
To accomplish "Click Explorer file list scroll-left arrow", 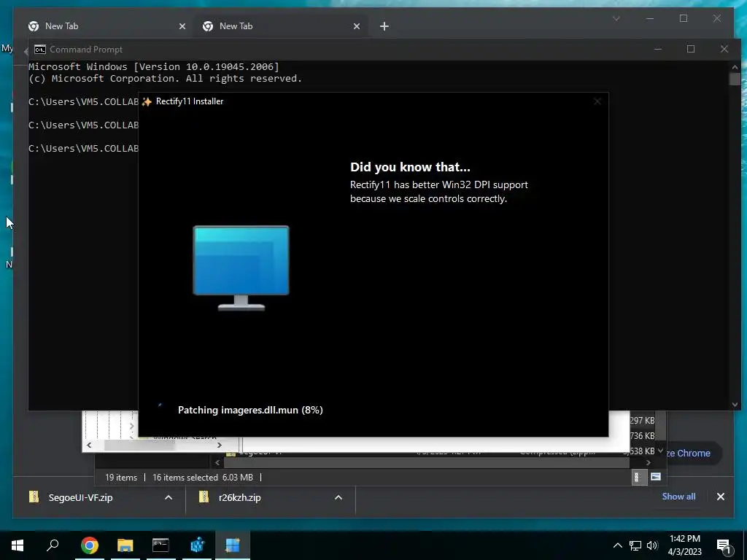I will coord(217,462).
